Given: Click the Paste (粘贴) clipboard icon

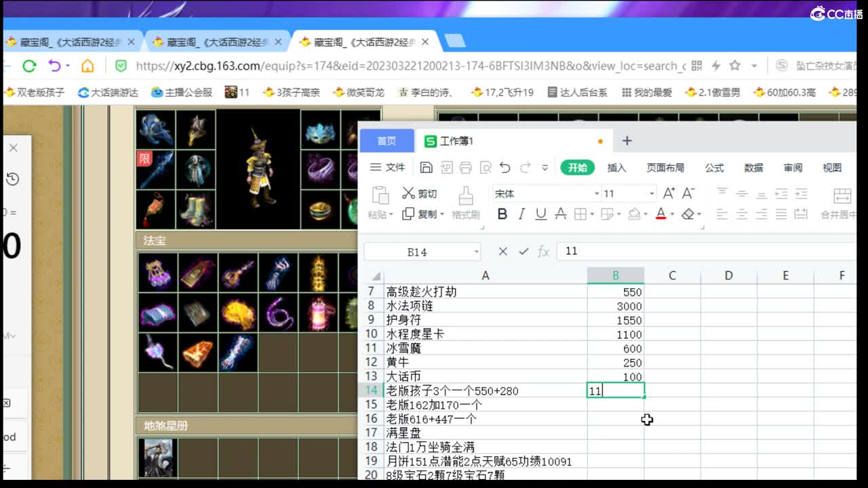Looking at the screenshot, I should coord(380,195).
